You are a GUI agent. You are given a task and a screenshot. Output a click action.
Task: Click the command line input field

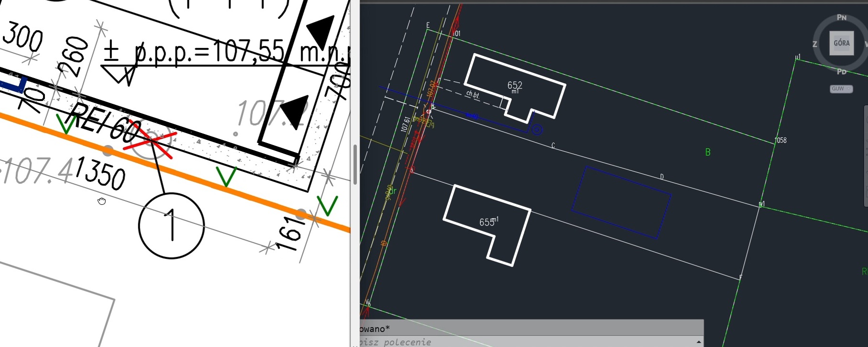pos(526,342)
